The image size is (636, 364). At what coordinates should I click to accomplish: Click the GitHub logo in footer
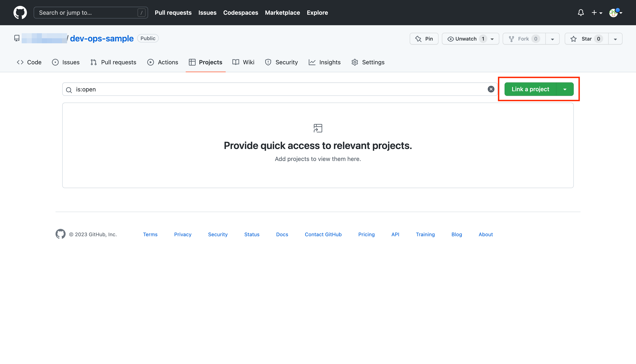click(x=60, y=234)
